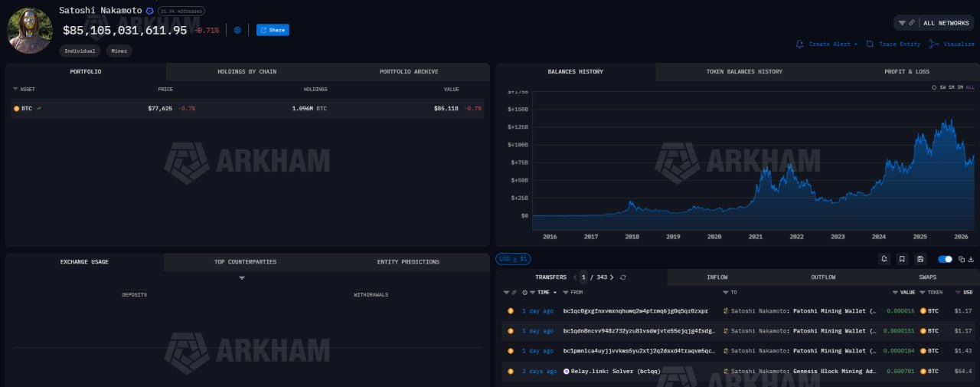980x387 pixels.
Task: Refresh the transfers list
Action: (x=623, y=277)
